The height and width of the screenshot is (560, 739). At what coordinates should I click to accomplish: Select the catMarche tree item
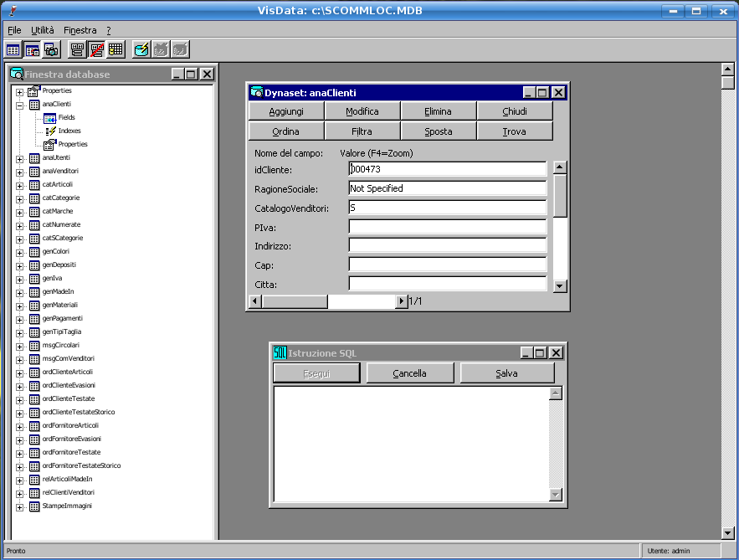[58, 211]
